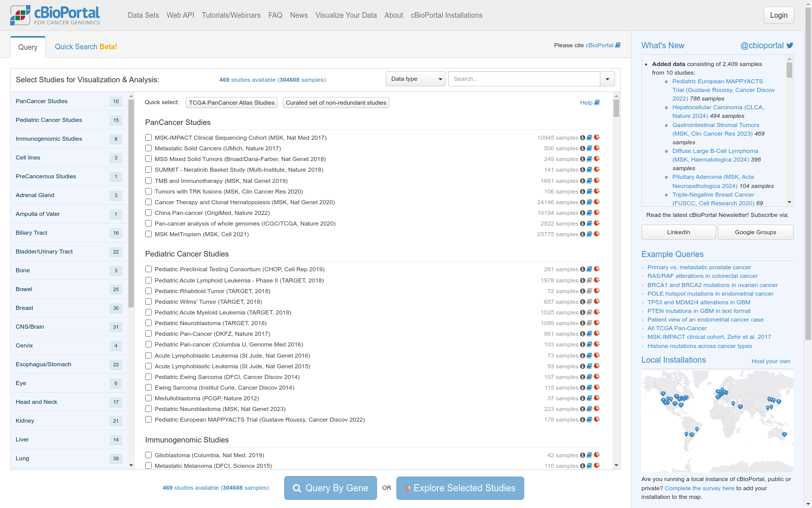Viewport: 812px width, 508px height.
Task: Click the Login button
Action: (779, 15)
